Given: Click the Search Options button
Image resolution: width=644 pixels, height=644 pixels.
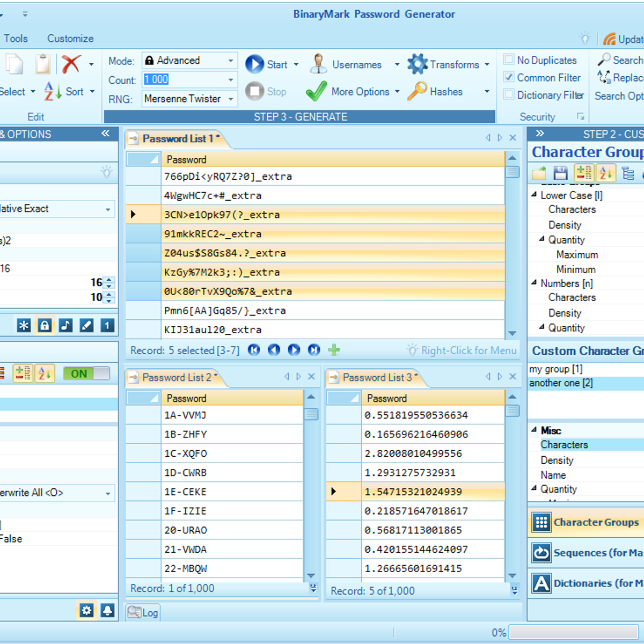Looking at the screenshot, I should tap(619, 96).
